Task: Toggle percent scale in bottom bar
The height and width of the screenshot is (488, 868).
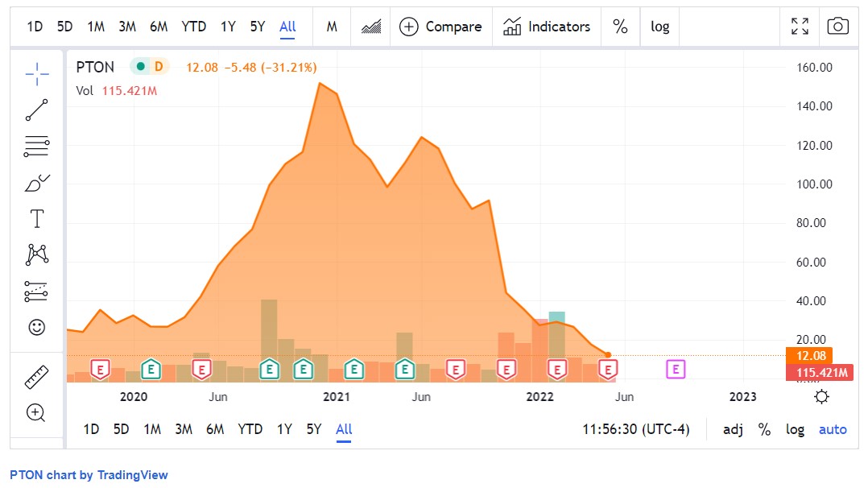Action: [764, 429]
